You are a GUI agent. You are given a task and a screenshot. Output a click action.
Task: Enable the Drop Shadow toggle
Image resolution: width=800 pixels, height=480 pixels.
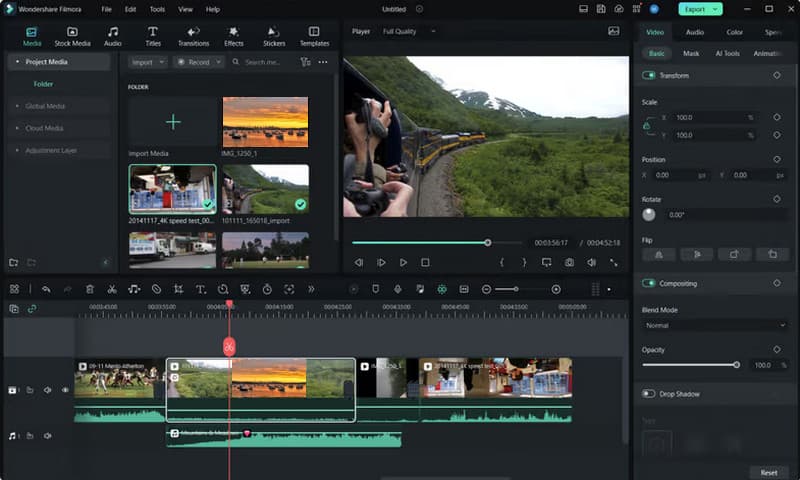coord(649,394)
